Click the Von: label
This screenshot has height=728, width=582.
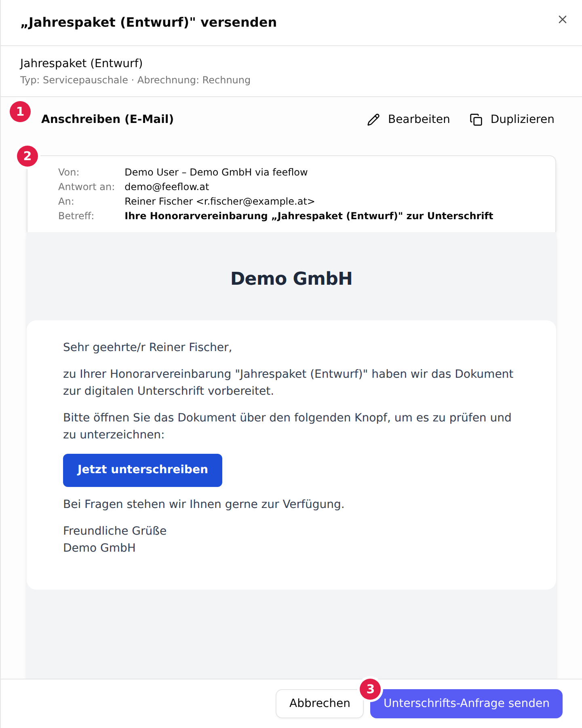pyautogui.click(x=69, y=172)
